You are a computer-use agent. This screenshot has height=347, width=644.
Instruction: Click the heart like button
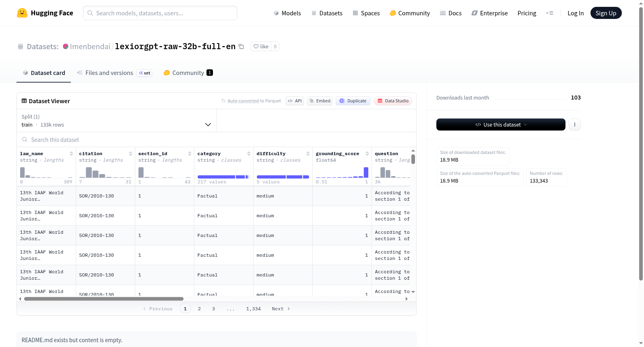[261, 46]
